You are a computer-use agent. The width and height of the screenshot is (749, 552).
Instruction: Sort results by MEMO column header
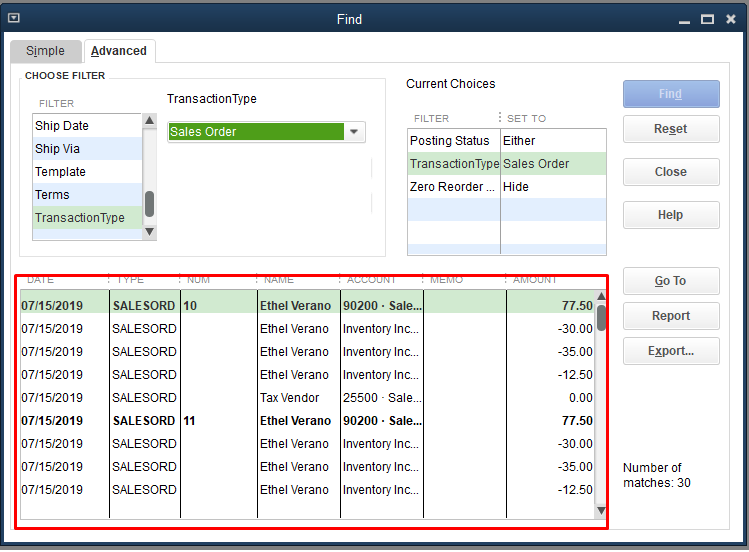click(x=447, y=280)
